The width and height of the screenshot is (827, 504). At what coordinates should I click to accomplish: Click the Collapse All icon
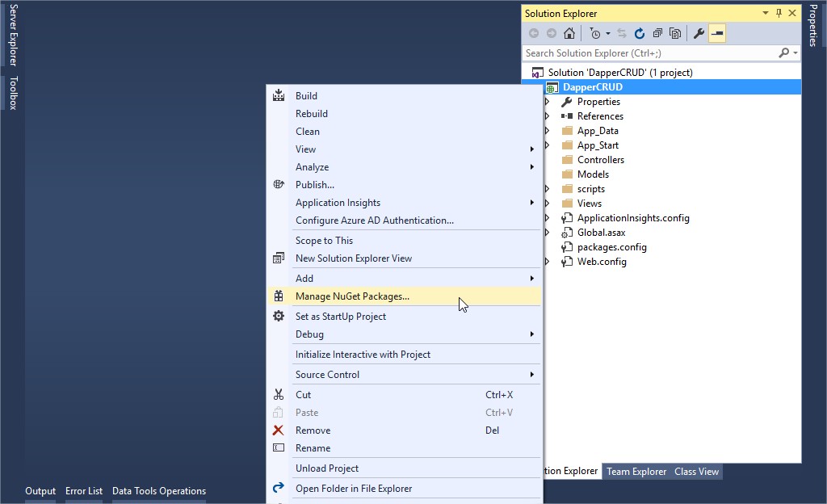click(x=657, y=33)
